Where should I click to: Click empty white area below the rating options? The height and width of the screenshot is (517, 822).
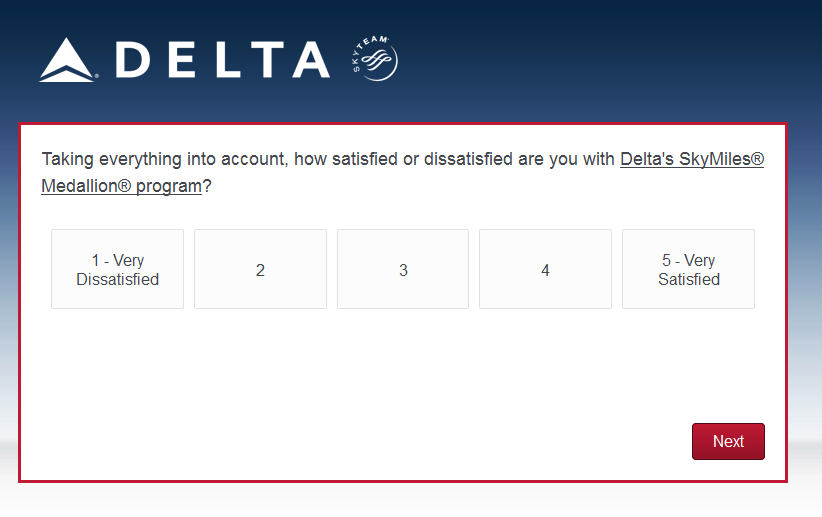[x=400, y=370]
